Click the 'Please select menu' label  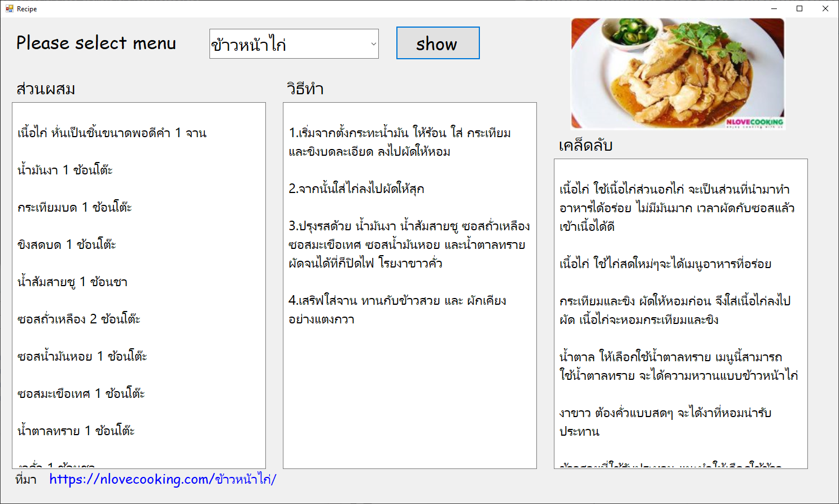click(96, 43)
